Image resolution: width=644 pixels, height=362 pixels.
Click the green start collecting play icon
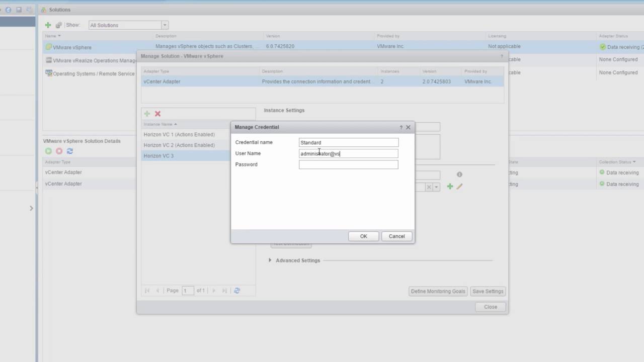coord(48,151)
